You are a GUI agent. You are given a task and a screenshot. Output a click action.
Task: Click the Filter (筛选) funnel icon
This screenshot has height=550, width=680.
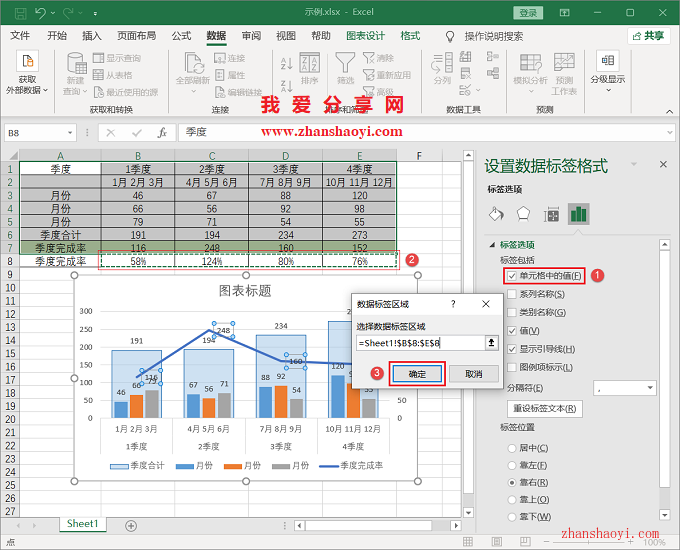345,63
